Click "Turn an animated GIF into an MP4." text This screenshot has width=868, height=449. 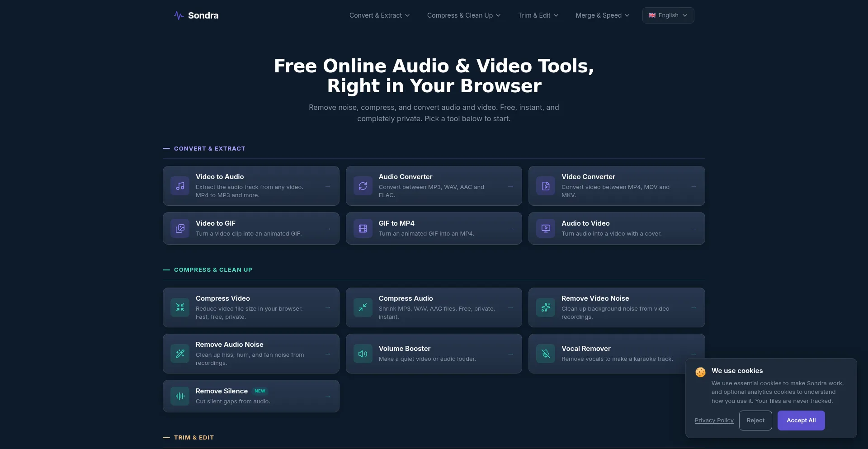(426, 234)
